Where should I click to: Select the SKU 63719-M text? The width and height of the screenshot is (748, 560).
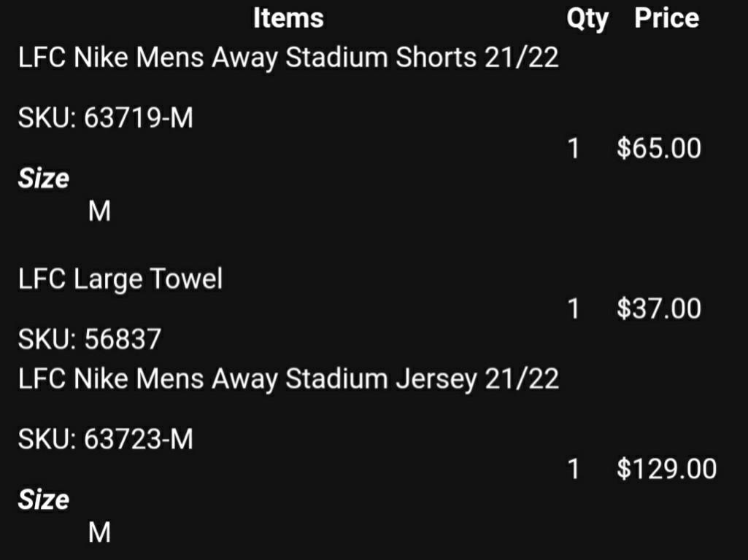(106, 118)
